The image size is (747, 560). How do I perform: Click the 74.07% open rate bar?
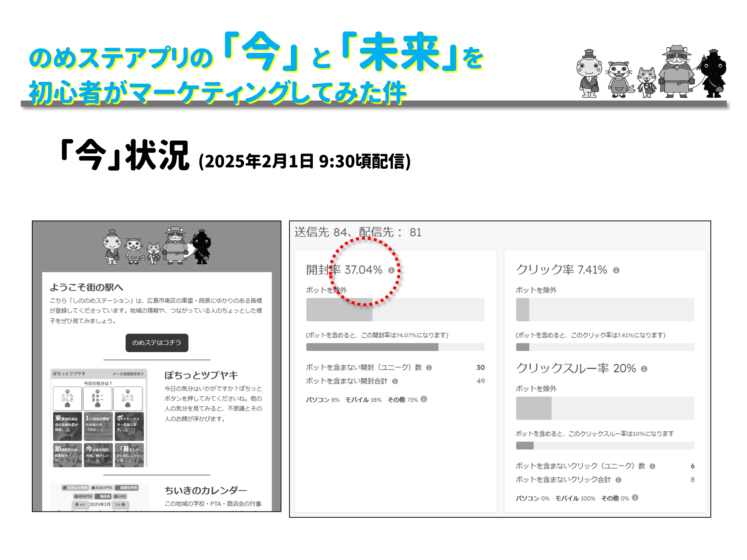[x=395, y=347]
